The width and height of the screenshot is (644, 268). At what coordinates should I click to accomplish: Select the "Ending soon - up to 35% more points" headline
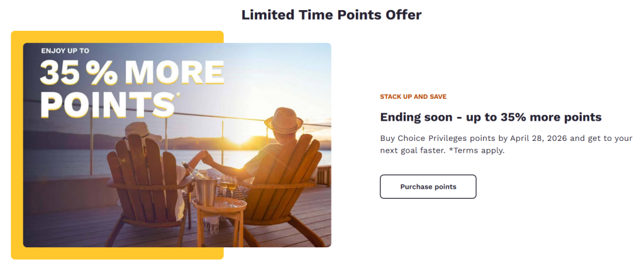491,117
